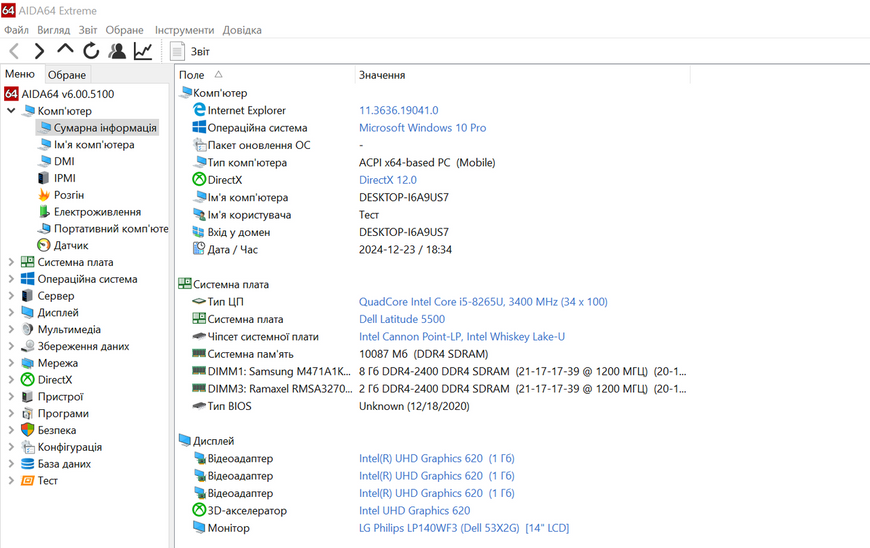The width and height of the screenshot is (870, 548).
Task: Open the Файл menu
Action: tap(16, 30)
